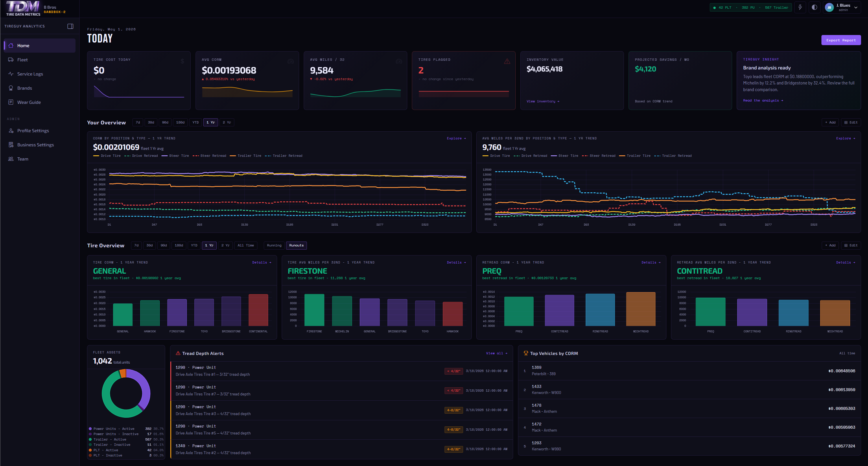Select 7d range in Your Overview
This screenshot has width=868, height=466.
[x=137, y=122]
